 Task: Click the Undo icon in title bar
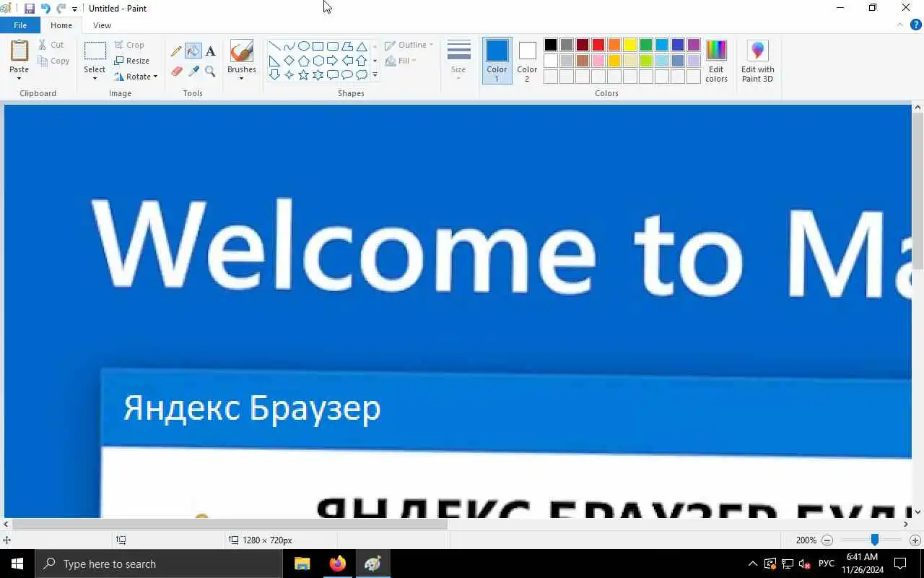(45, 9)
